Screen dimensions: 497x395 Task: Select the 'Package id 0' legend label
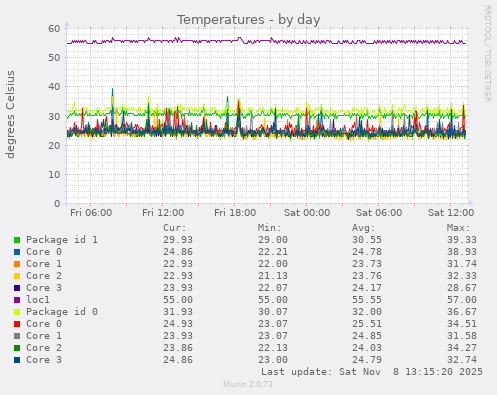point(62,312)
